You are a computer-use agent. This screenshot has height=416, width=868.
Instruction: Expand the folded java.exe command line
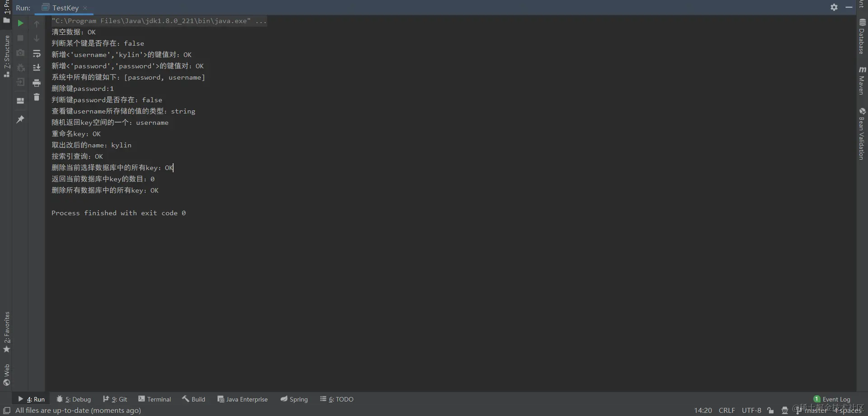click(159, 21)
